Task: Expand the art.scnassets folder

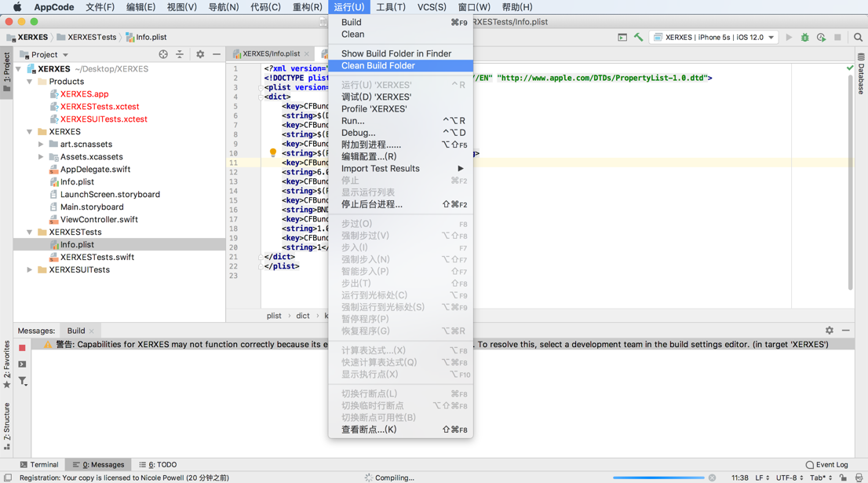Action: pos(41,144)
